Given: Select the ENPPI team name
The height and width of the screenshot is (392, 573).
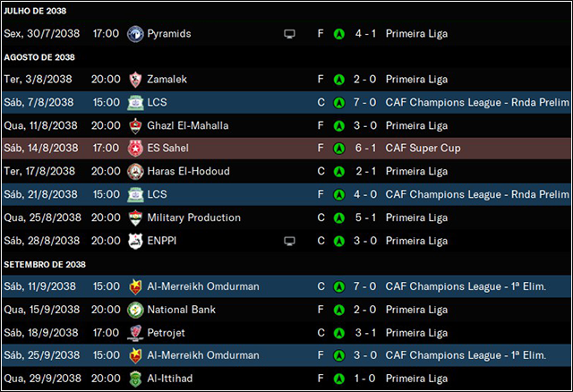Looking at the screenshot, I should point(161,241).
